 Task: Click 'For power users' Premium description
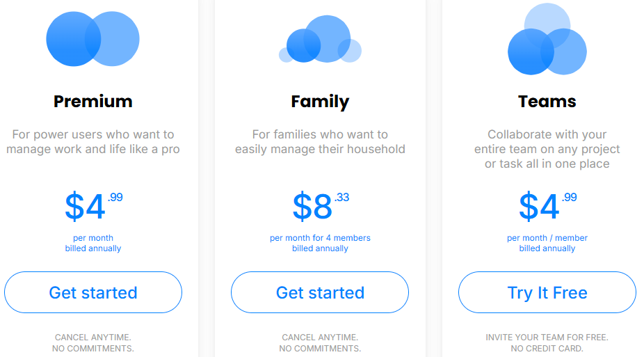click(93, 142)
